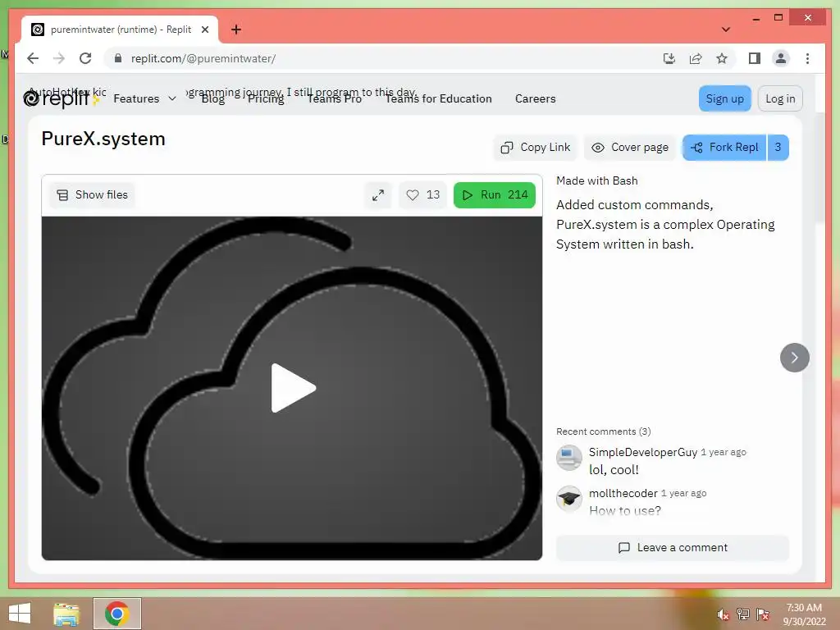
Task: Open the Careers page
Action: point(535,98)
